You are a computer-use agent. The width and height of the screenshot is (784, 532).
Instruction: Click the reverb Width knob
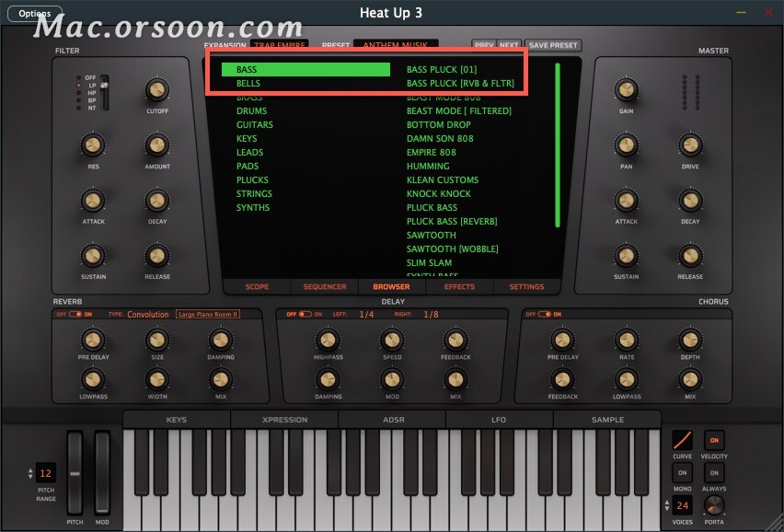[x=157, y=380]
